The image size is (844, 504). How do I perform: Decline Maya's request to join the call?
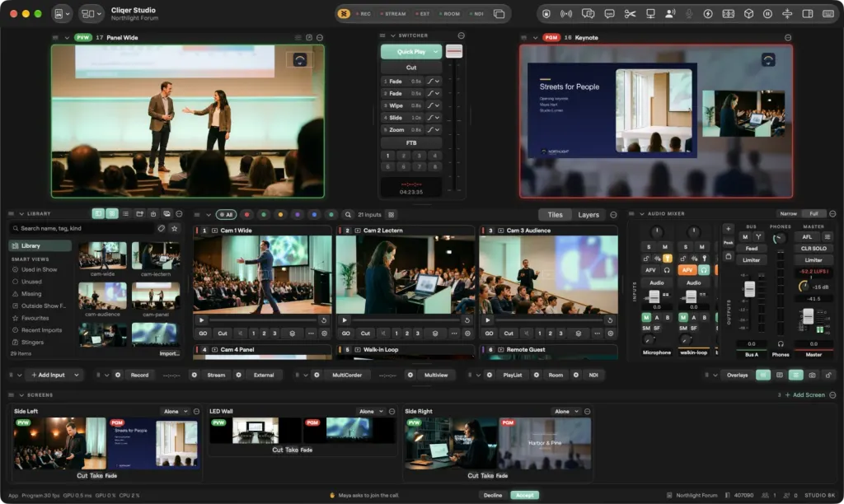(x=493, y=496)
